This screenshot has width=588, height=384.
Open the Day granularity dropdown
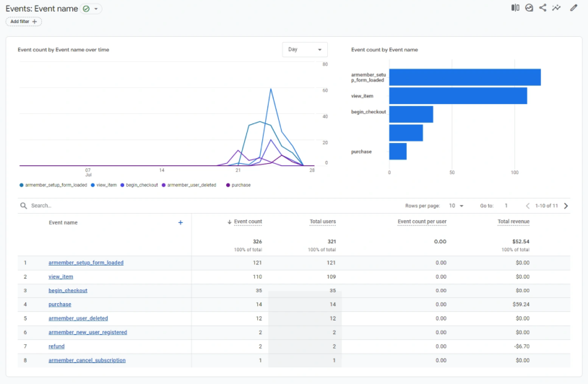305,50
